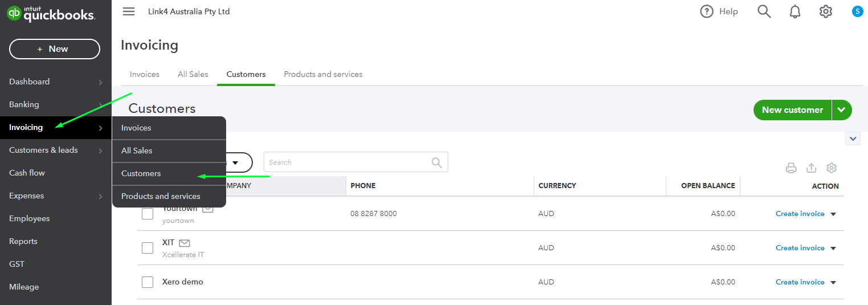Click the Link4 Australia Pty Ltd company name
Screen dimensions: 868x305
point(189,11)
